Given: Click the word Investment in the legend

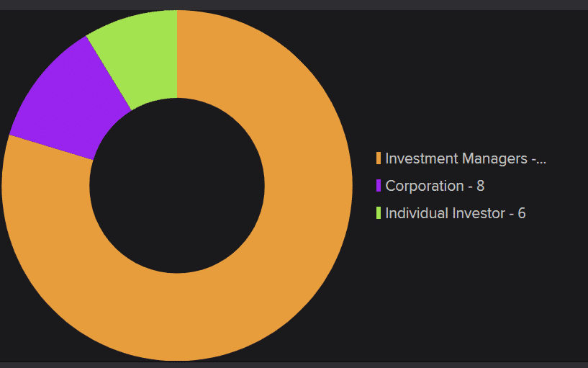Looking at the screenshot, I should point(420,158).
